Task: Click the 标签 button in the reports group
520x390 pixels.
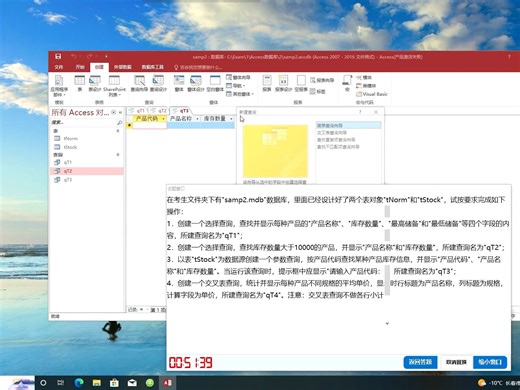Action: click(x=318, y=91)
